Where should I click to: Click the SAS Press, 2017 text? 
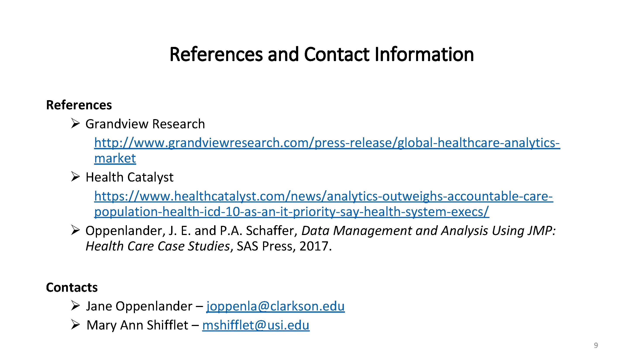284,246
